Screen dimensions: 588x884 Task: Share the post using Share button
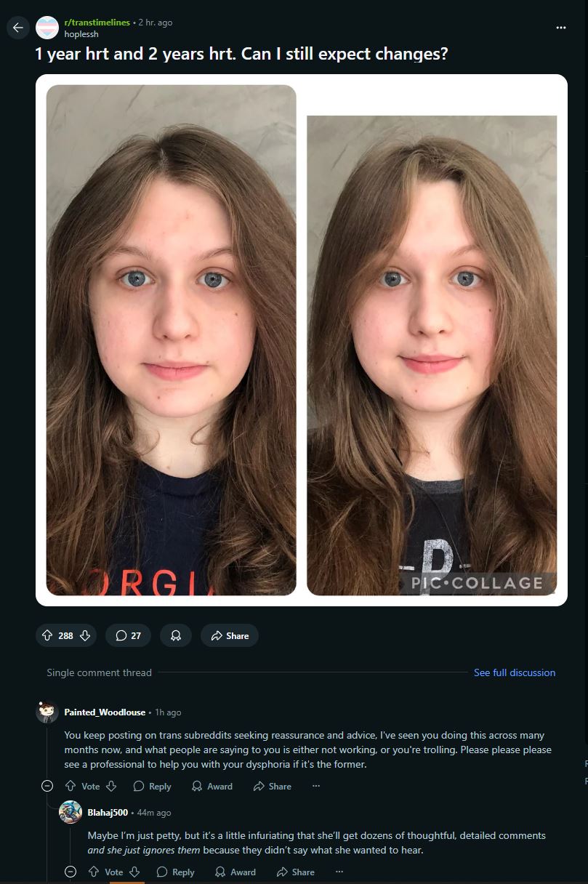230,635
